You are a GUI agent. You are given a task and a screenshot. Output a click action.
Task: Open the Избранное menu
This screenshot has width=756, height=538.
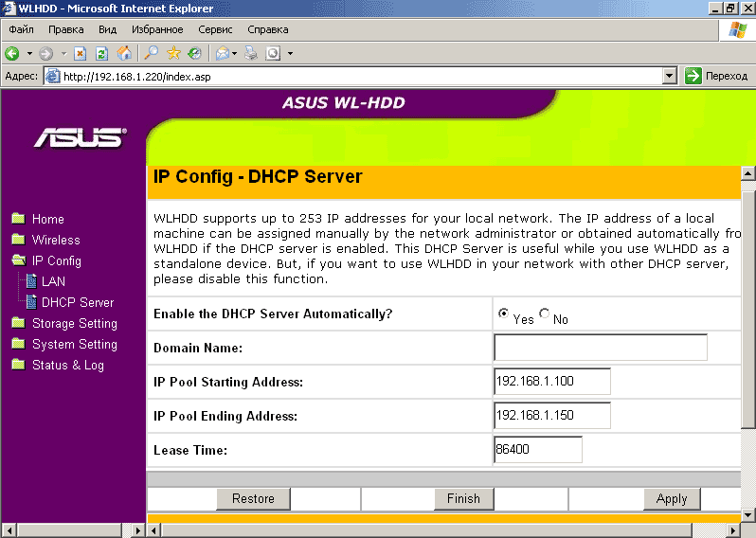(157, 29)
